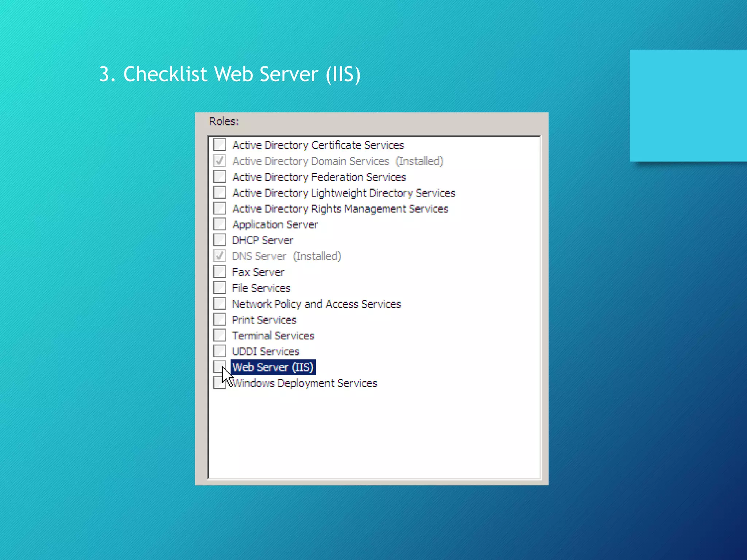Screen dimensions: 747x560
Task: Select the 'Application Server' role label
Action: [275, 225]
